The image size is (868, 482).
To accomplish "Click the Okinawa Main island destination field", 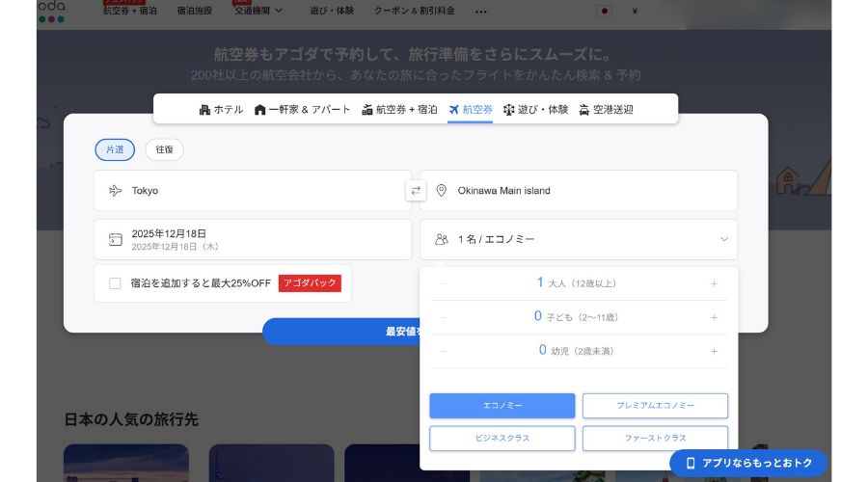I will coord(579,191).
